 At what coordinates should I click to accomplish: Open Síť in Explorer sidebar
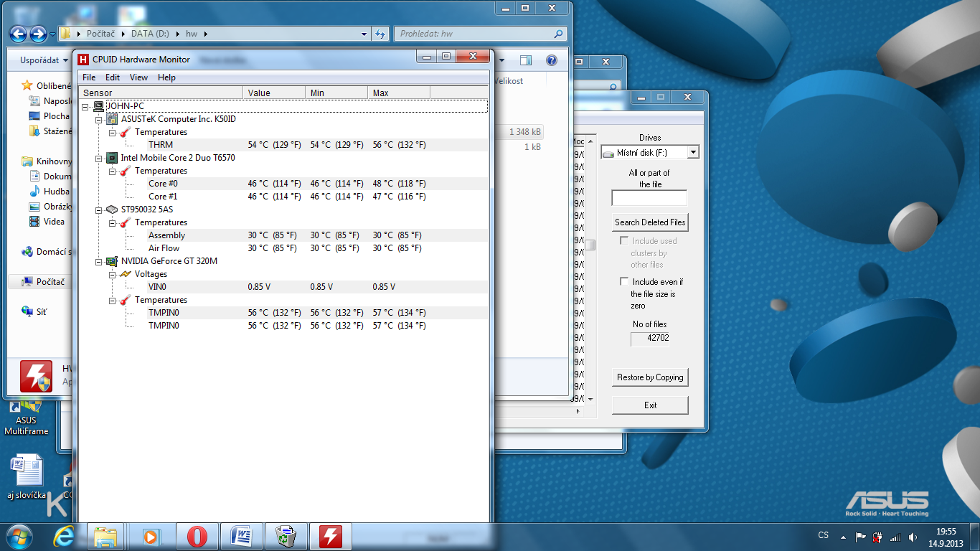tap(36, 311)
